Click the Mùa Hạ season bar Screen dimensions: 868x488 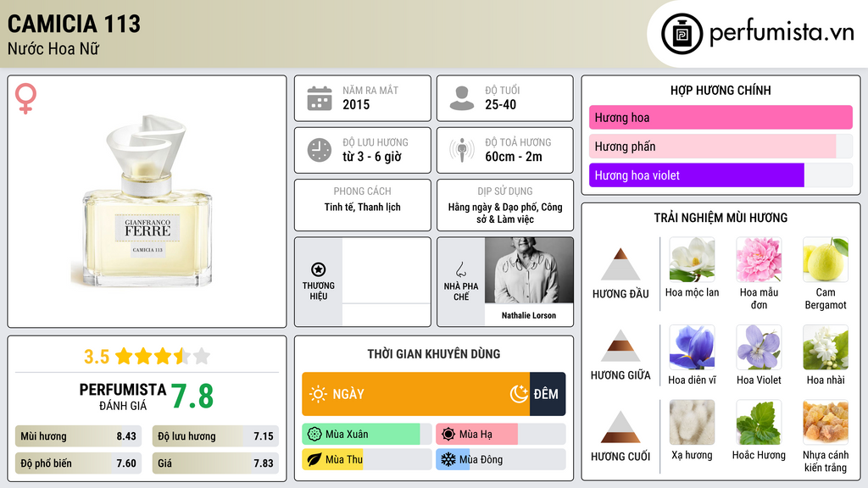click(500, 434)
